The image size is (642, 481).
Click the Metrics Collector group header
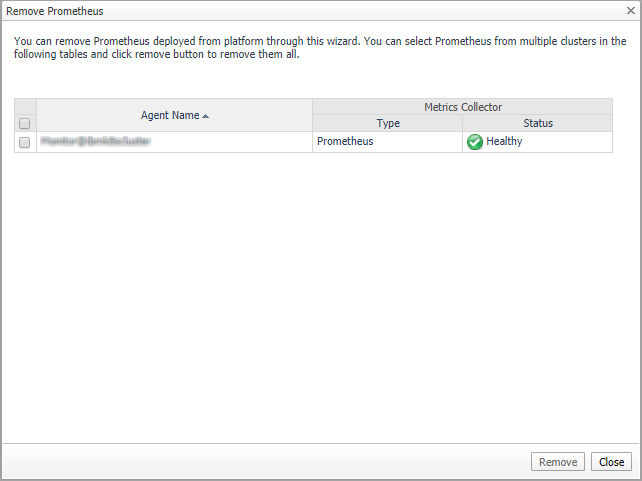point(462,107)
